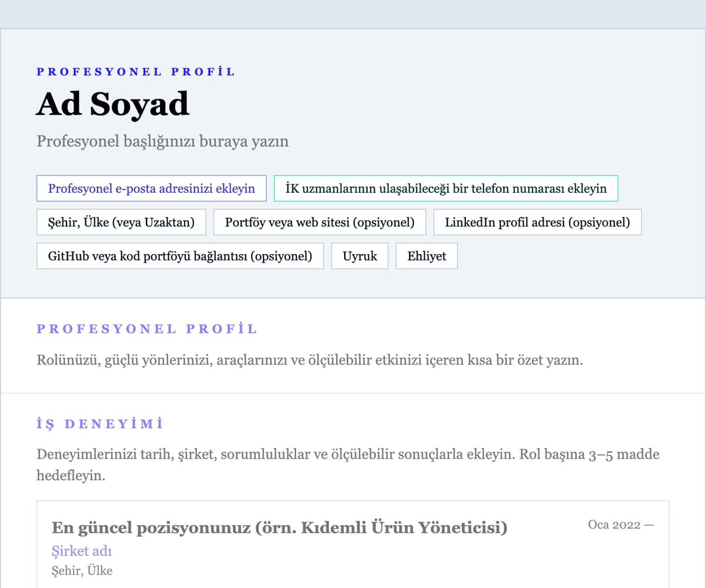Screen dimensions: 706x588
Task: Click the professional email placeholder field
Action: tap(151, 189)
